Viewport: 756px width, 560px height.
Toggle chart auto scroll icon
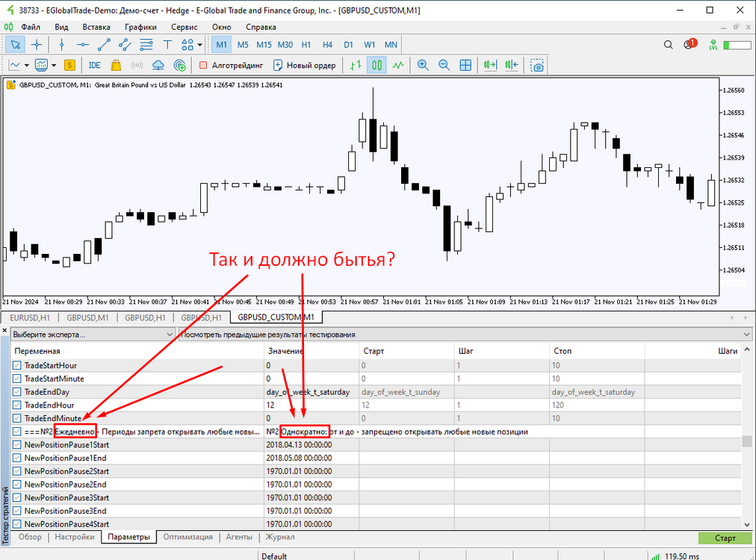pos(490,65)
